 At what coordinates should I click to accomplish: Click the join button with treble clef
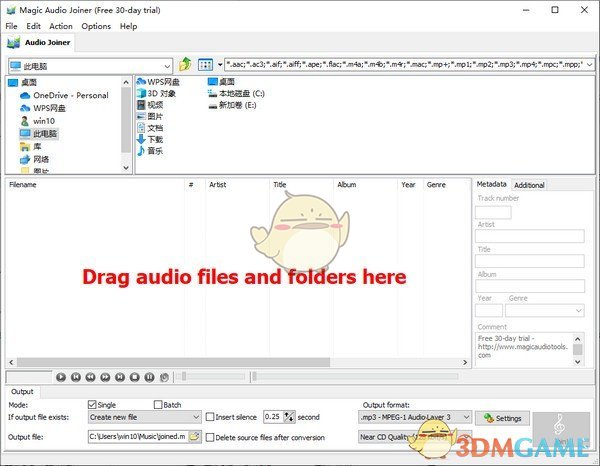click(561, 429)
